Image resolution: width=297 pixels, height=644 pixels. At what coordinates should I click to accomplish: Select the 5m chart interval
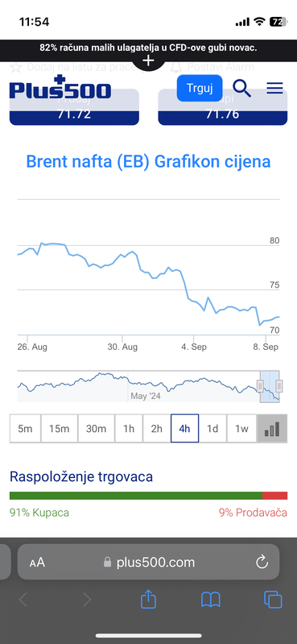(25, 428)
